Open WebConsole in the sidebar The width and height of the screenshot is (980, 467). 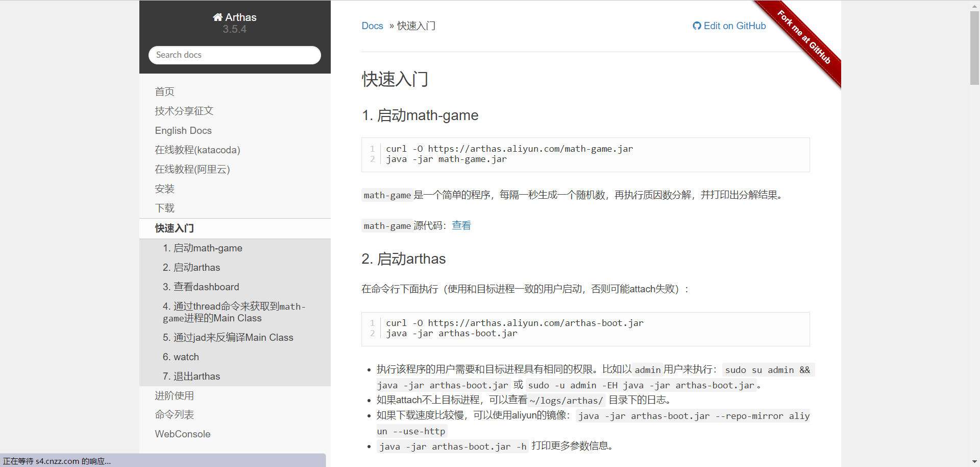[x=183, y=434]
